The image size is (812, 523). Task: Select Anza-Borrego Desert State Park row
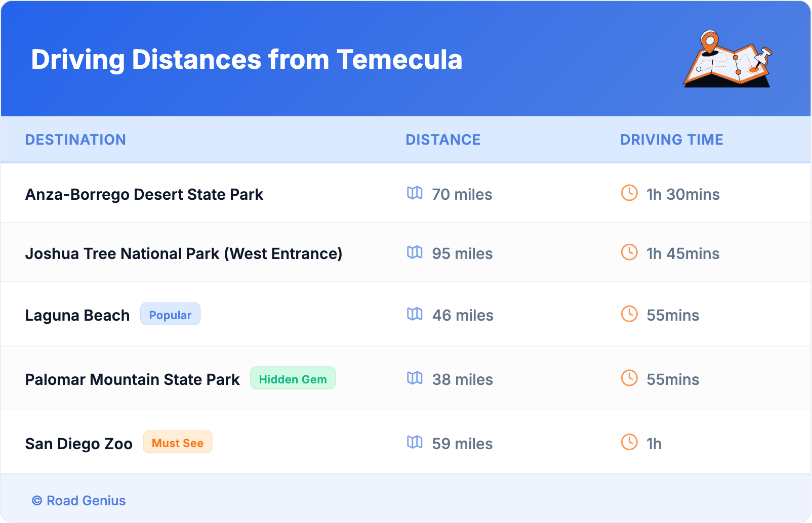[x=144, y=194]
